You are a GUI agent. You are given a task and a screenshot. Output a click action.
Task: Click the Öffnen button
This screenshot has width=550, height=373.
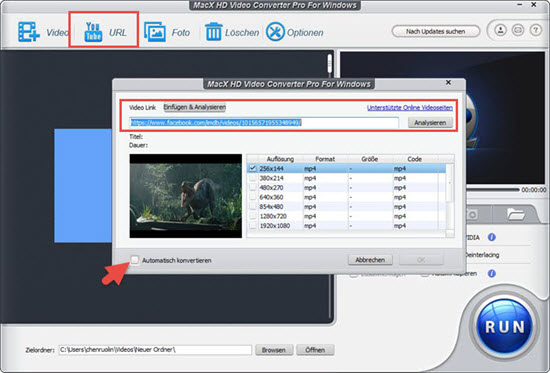[315, 350]
